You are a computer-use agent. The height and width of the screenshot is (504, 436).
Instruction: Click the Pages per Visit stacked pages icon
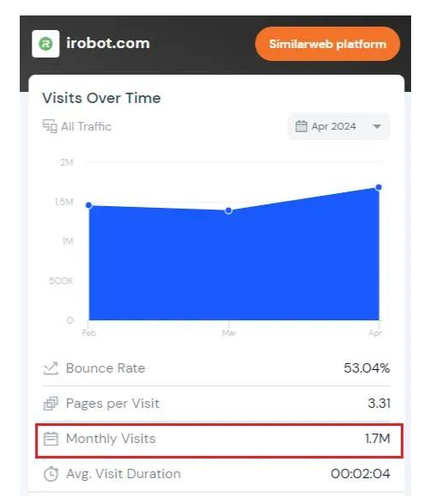51,404
